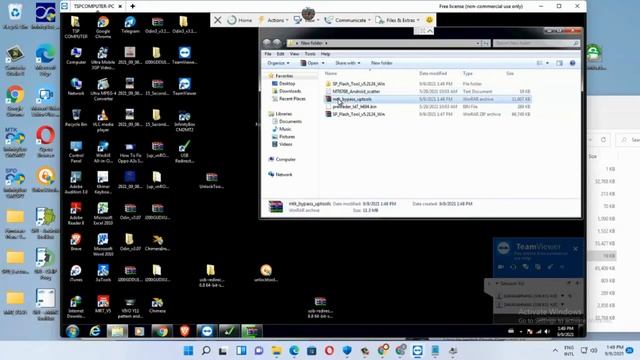Switch to the TSPCOMPUTER-PC session tab
640x360 pixels.
click(94, 6)
